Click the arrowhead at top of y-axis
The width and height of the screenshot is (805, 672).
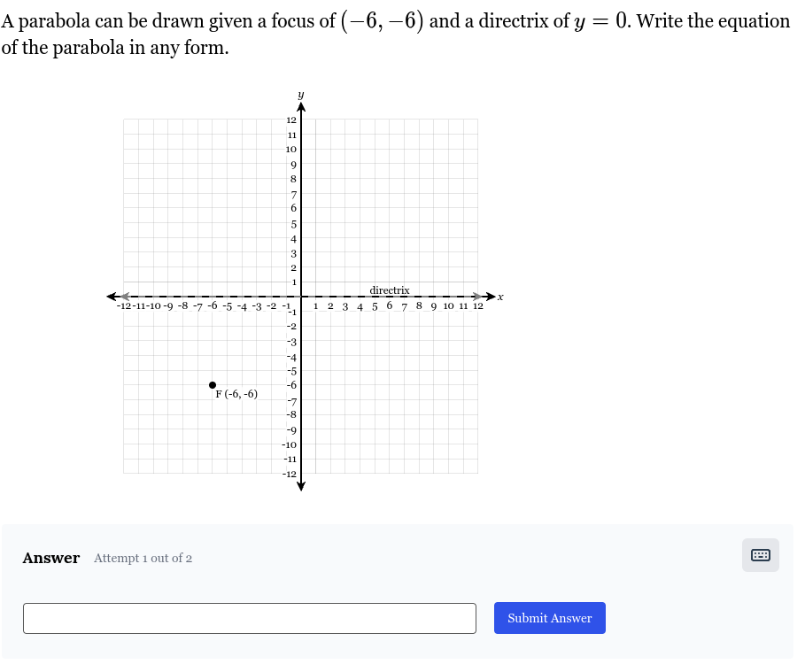(301, 107)
